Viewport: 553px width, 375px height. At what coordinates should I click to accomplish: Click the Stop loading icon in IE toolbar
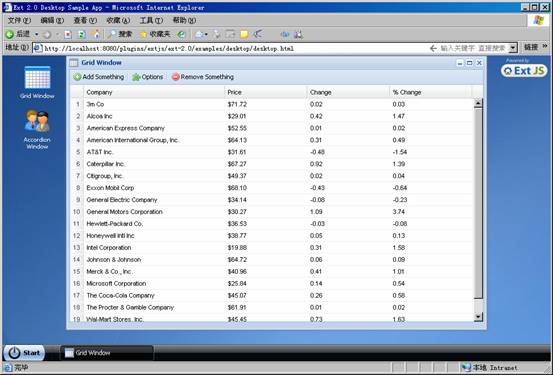tap(68, 34)
